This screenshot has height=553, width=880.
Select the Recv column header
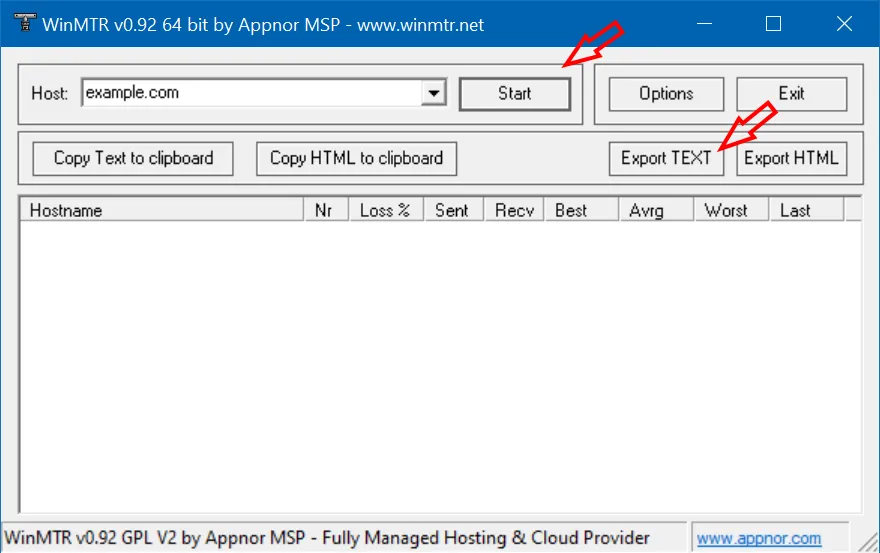pos(514,211)
